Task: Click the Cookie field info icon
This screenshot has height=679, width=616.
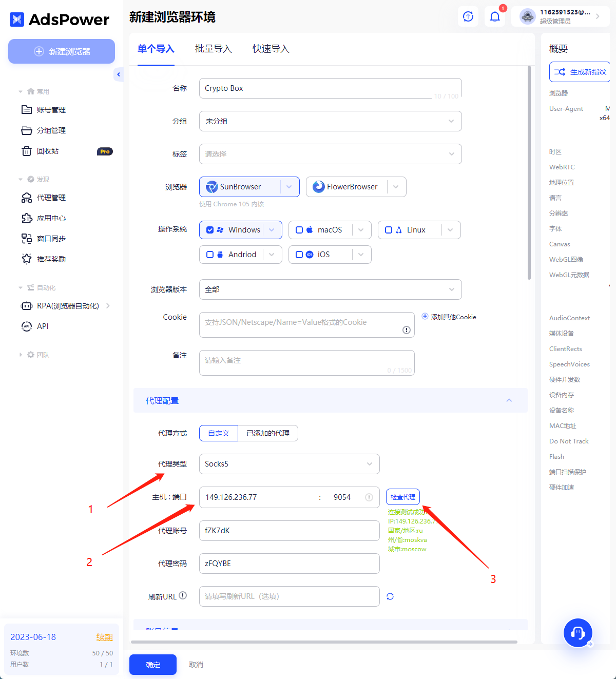Action: tap(407, 330)
